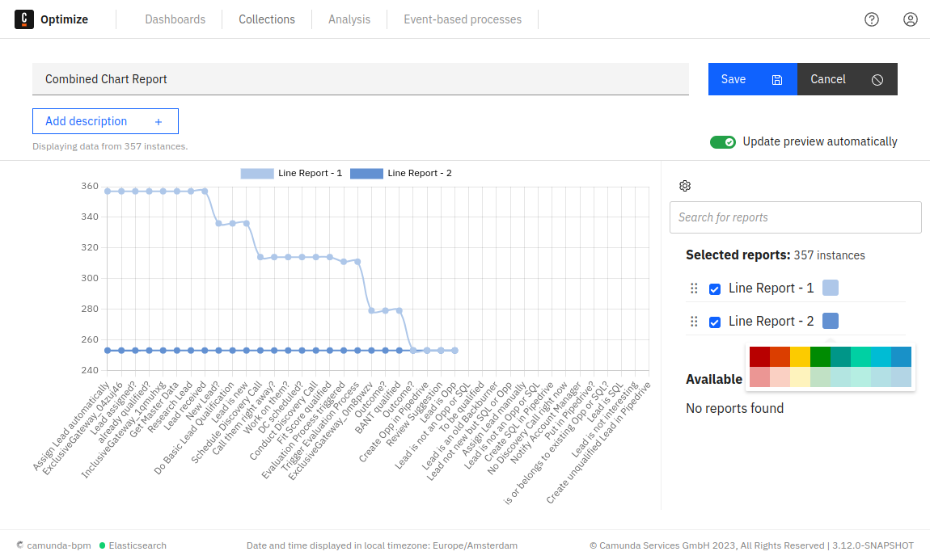Uncheck the Line Report - 2 checkbox

(714, 321)
